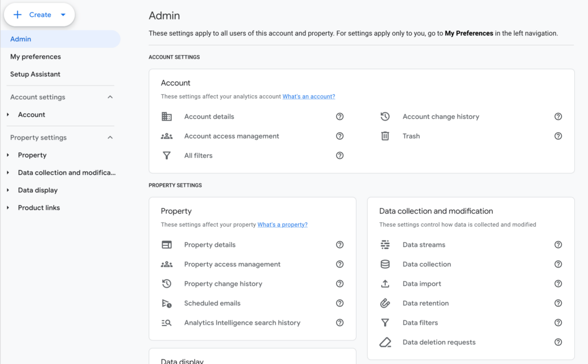Click the Account details building icon
Image resolution: width=588 pixels, height=364 pixels.
[x=167, y=117]
